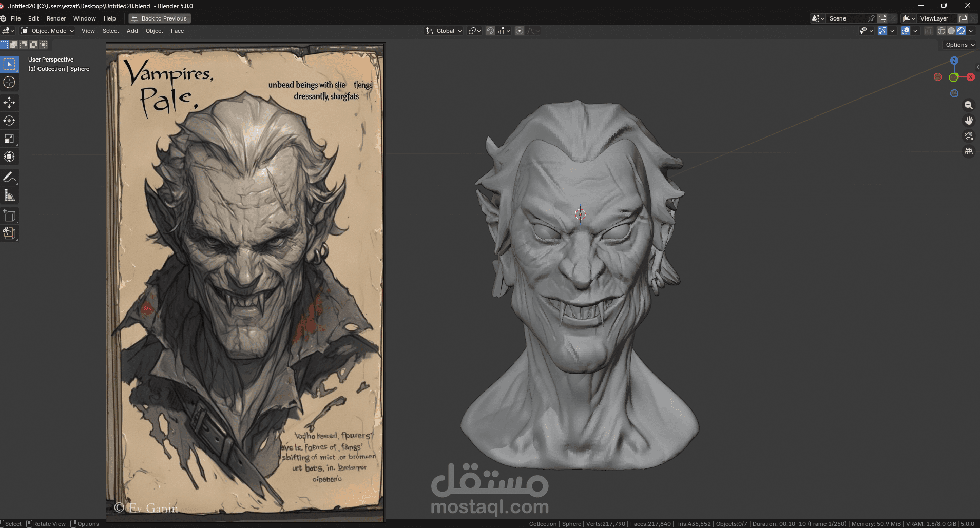
Task: Switch to wireframe shading
Action: tap(941, 31)
